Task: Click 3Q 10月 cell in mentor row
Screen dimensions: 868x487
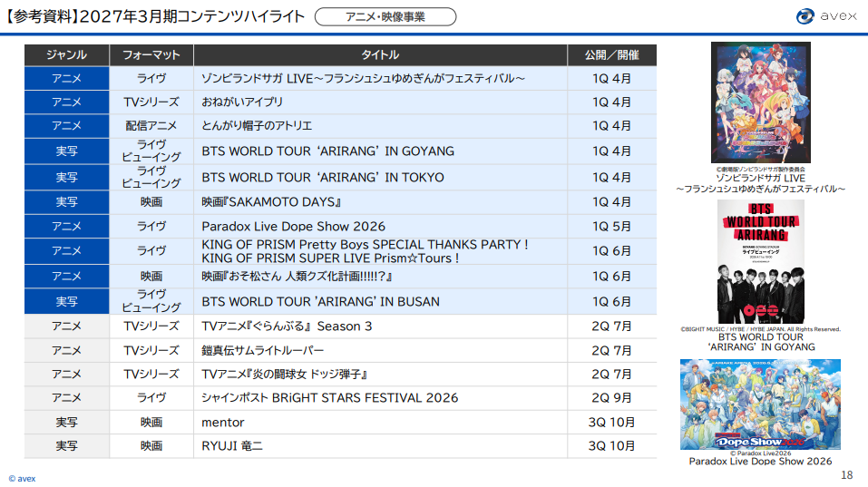Action: click(611, 423)
